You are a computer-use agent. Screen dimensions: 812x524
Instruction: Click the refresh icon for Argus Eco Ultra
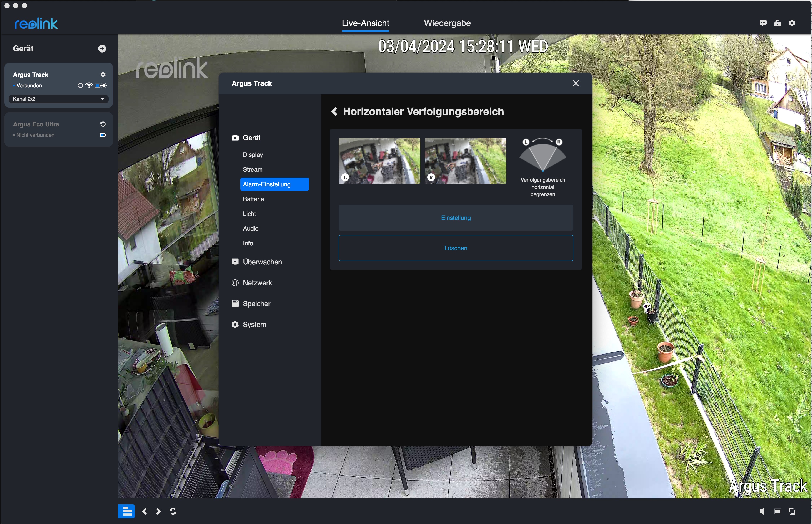103,124
